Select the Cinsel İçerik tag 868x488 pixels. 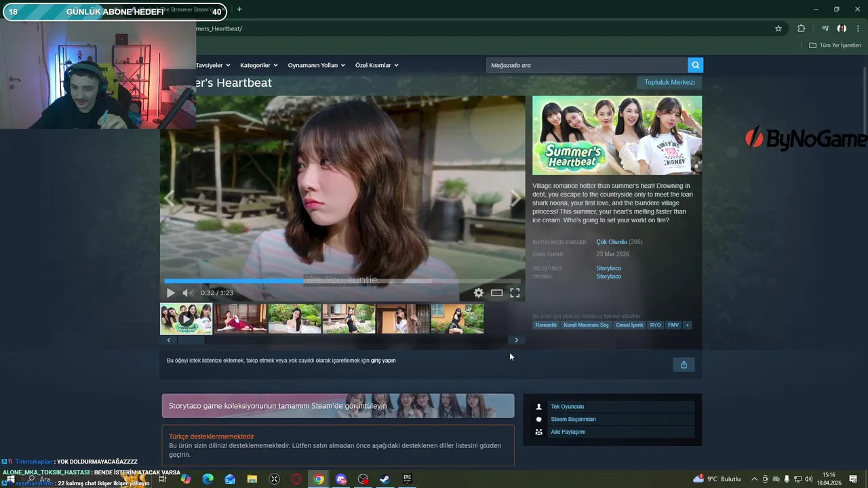click(629, 325)
